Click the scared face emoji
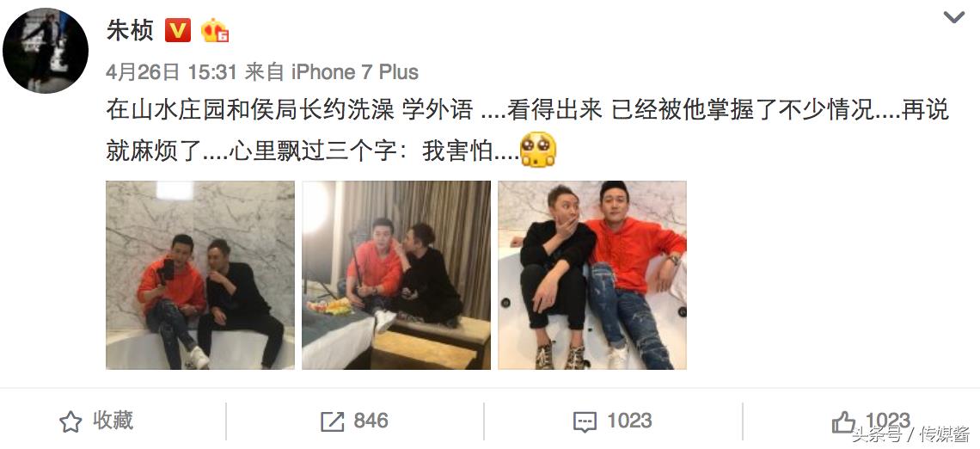Screen dimensions: 980x449 (x=538, y=149)
